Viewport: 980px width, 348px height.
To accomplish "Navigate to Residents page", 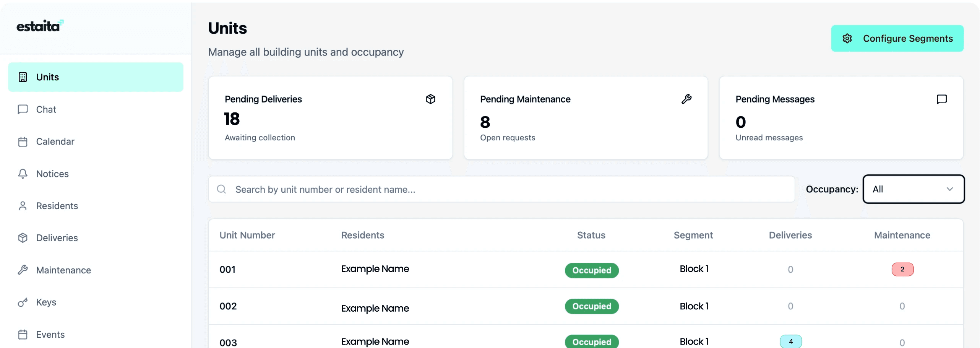I will click(57, 206).
